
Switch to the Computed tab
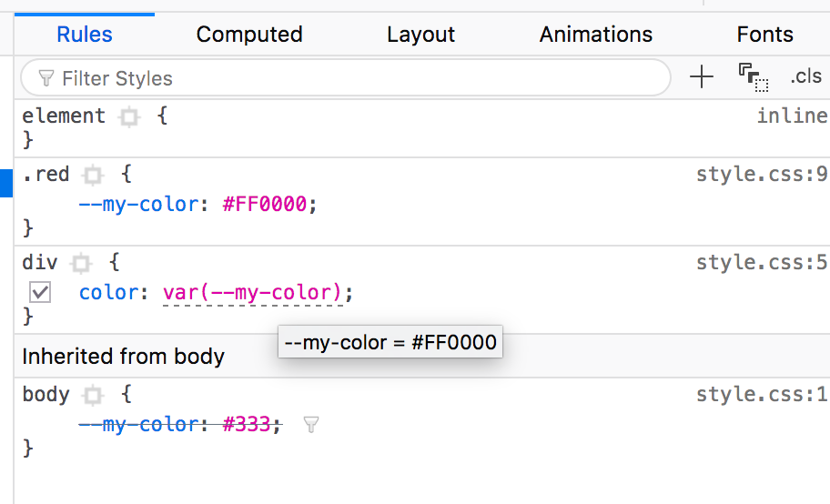(x=249, y=35)
